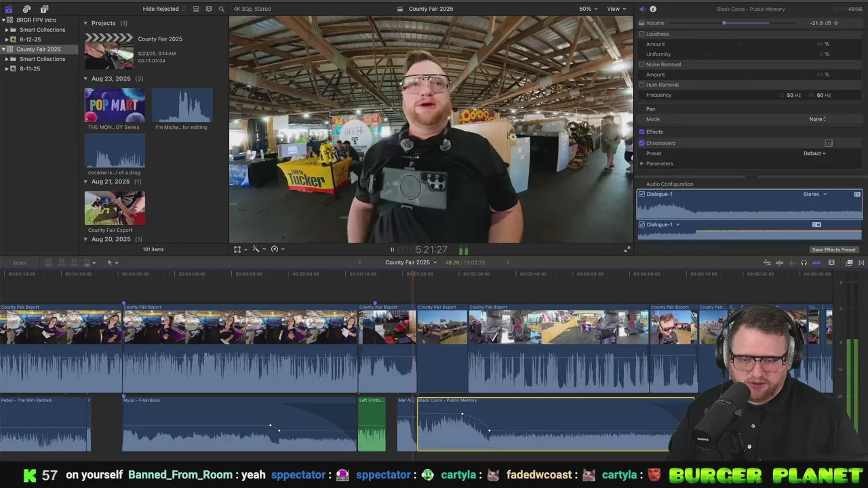Open the viewer 50% zoom dropdown
868x488 pixels.
[588, 9]
